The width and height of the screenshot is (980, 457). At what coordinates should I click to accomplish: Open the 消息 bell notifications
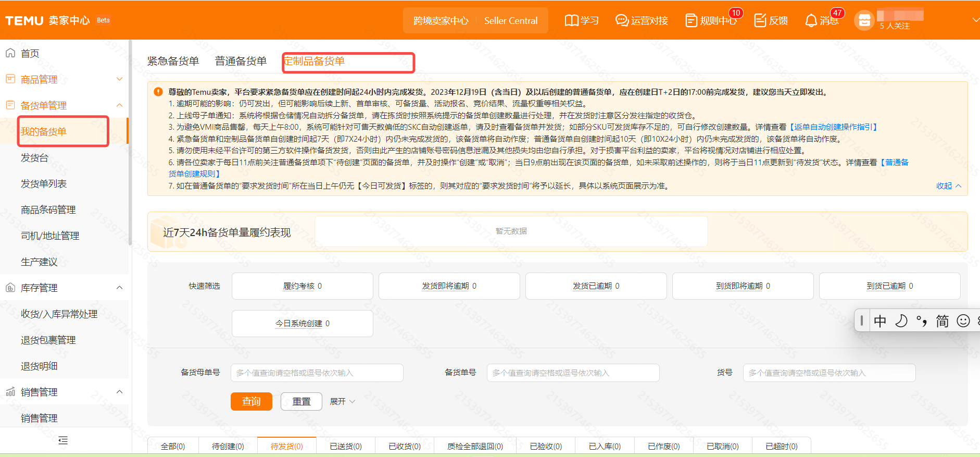click(x=811, y=20)
